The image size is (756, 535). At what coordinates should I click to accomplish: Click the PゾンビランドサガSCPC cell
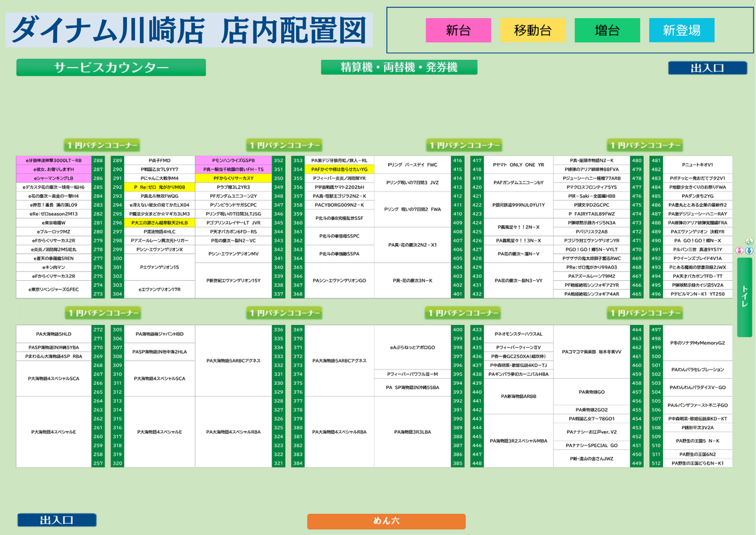(233, 205)
